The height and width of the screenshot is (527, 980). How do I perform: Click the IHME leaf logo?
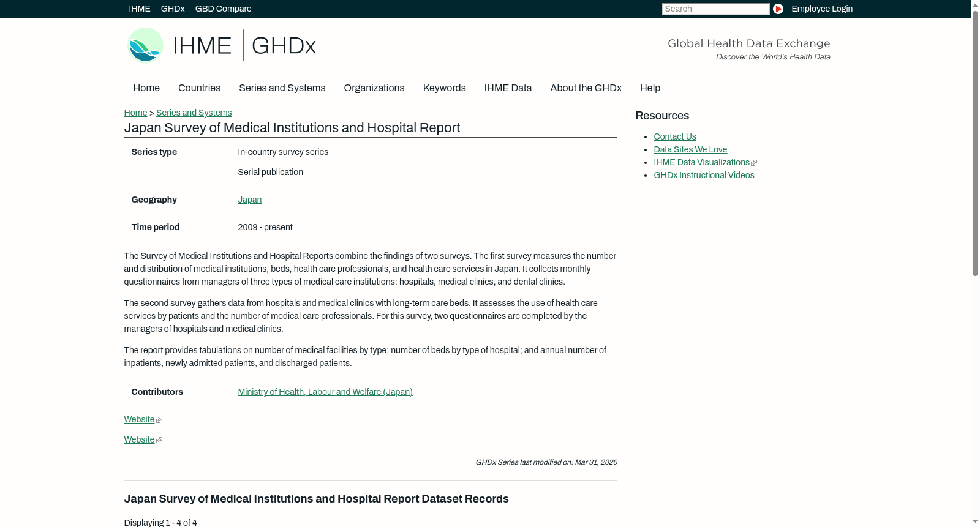145,45
